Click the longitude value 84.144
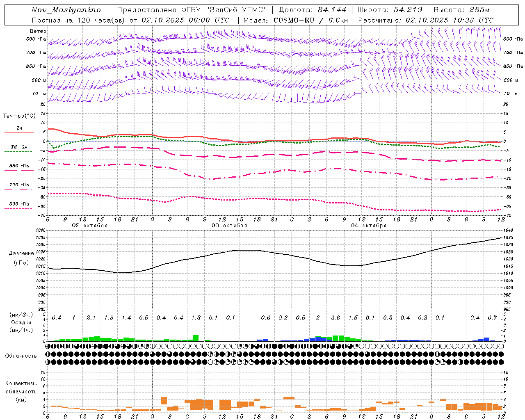 click(332, 10)
